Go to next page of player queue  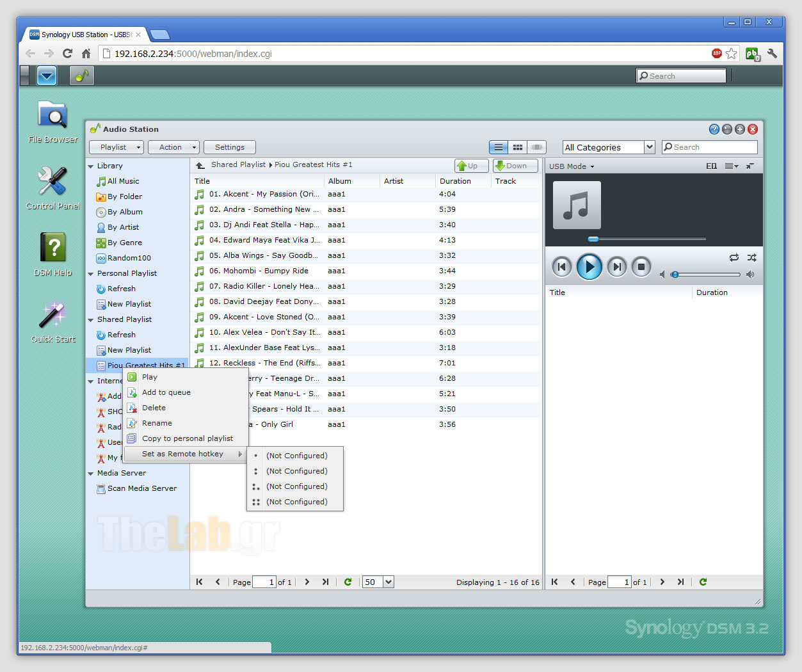click(x=662, y=582)
